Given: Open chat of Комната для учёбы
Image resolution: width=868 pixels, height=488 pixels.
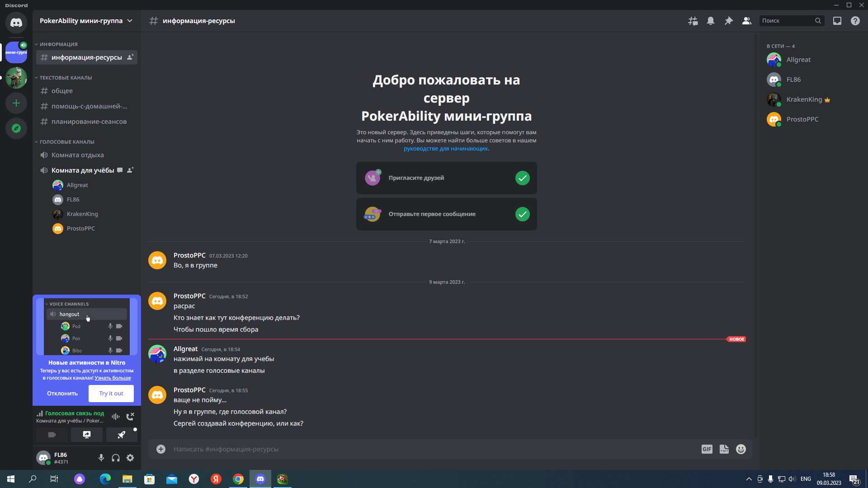Looking at the screenshot, I should coord(120,170).
